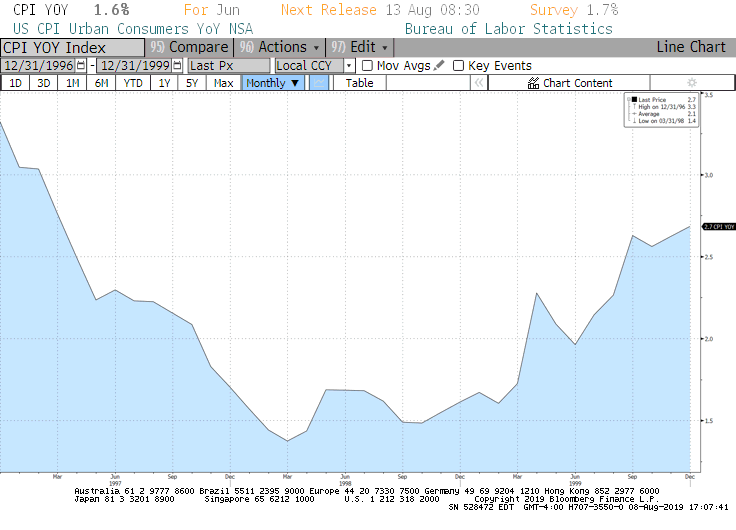Open start date calendar picker icon
The width and height of the screenshot is (736, 530).
click(x=83, y=66)
